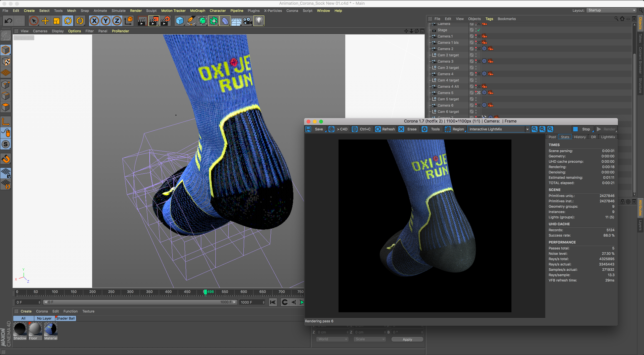The image size is (644, 355).
Task: Switch to the History tab in Corona VFB
Action: [579, 137]
